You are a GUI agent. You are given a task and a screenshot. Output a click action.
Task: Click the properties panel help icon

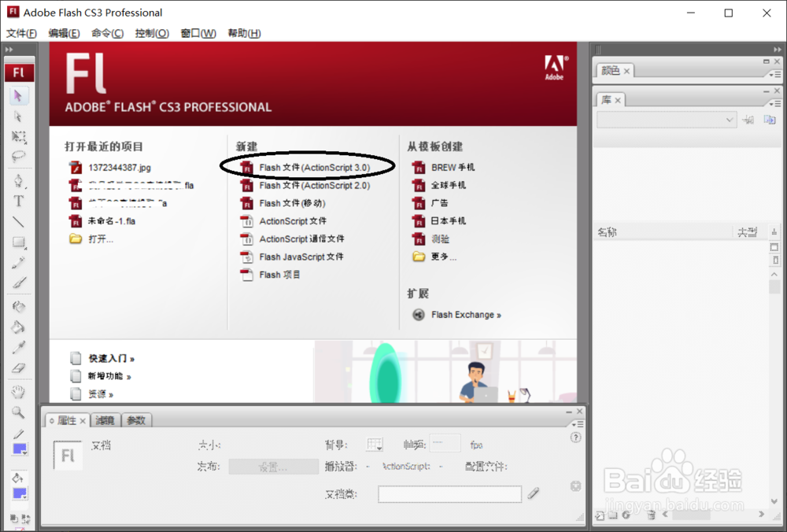(x=576, y=438)
